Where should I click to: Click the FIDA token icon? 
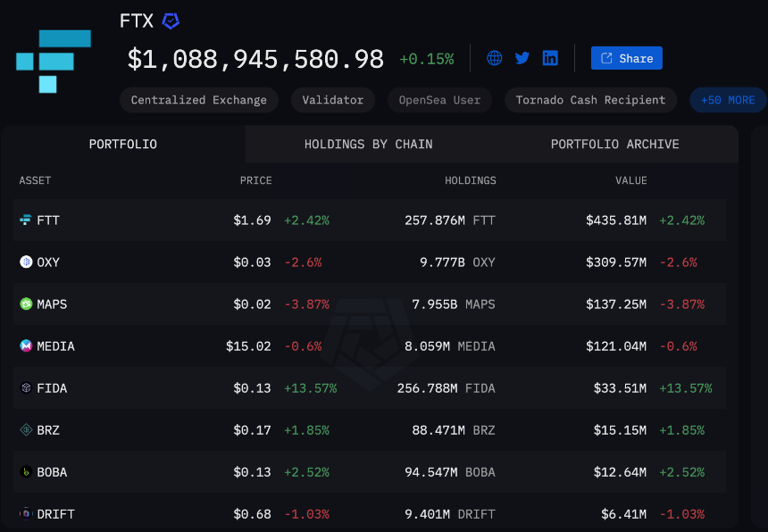[26, 387]
